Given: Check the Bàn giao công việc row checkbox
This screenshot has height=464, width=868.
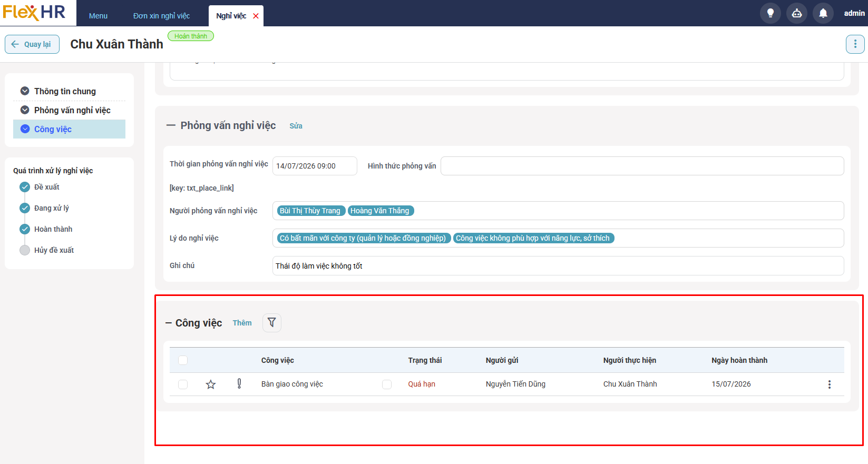Looking at the screenshot, I should pos(183,384).
